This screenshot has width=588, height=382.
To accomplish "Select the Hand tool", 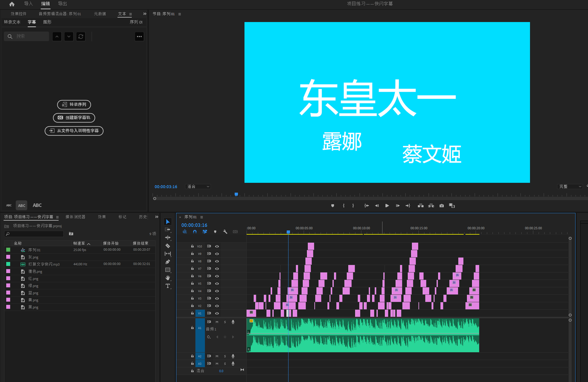I will tap(168, 278).
